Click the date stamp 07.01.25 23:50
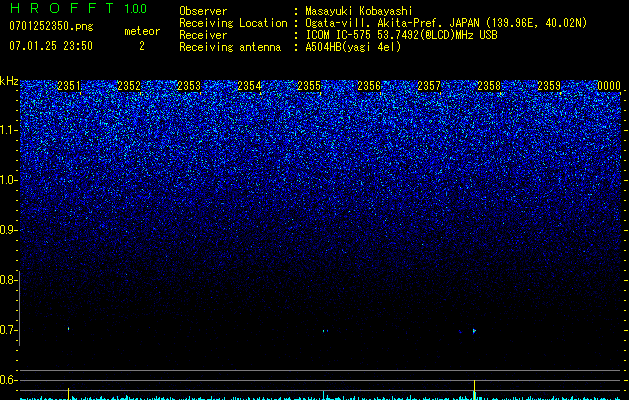Viewport: 629px width, 400px height. point(51,46)
